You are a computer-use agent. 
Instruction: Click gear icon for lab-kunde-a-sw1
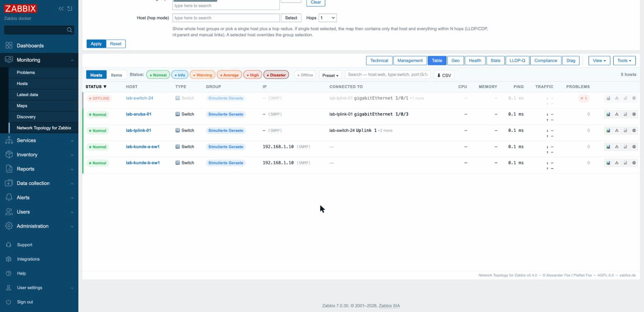coord(634,147)
